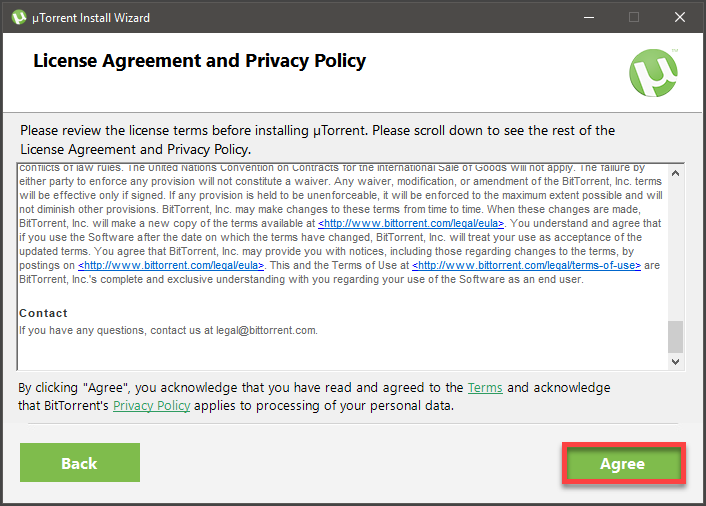Click the maximize window button

(633, 17)
